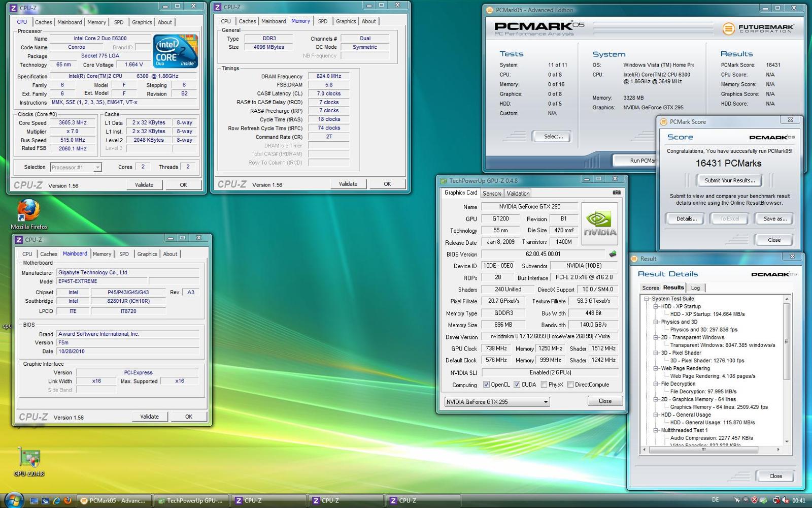Toggle the DirectCompute checkbox in GPU-Z
Image resolution: width=812 pixels, height=508 pixels.
(570, 385)
